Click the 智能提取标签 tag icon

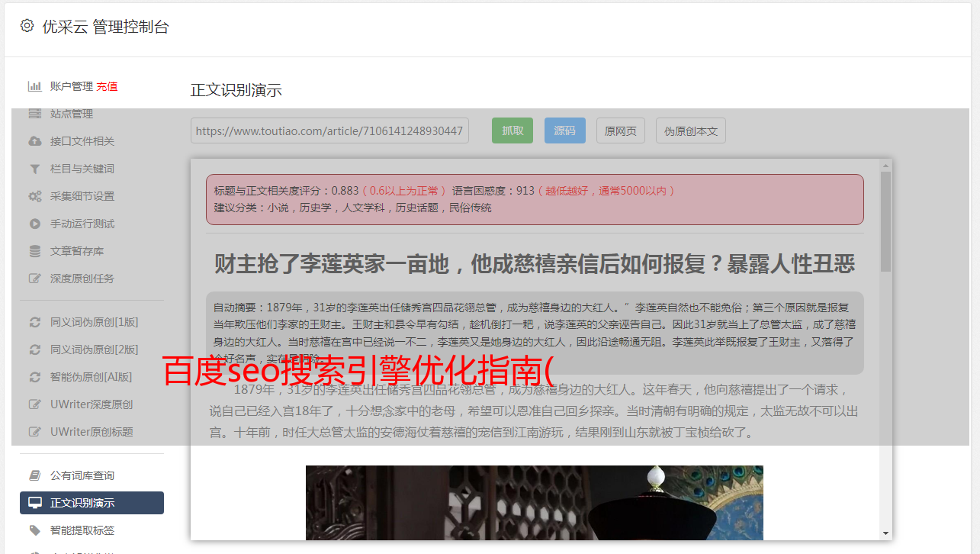(x=34, y=530)
